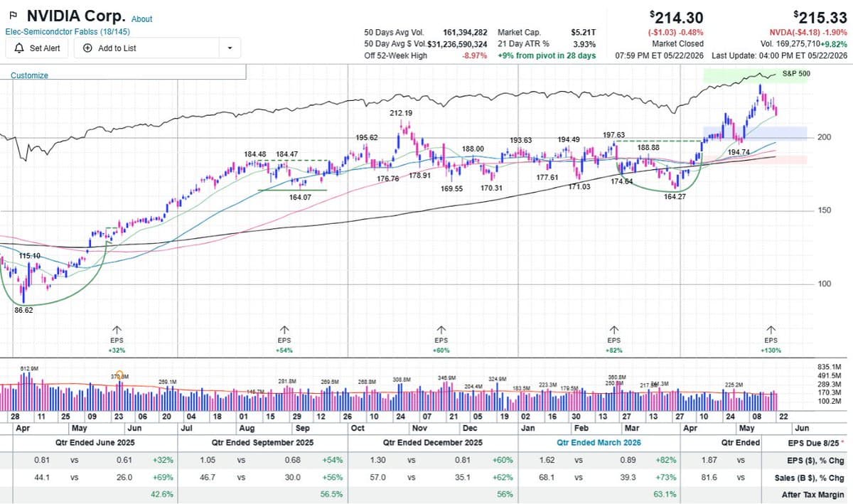Click the 835.1M volume axis label

[x=830, y=367]
